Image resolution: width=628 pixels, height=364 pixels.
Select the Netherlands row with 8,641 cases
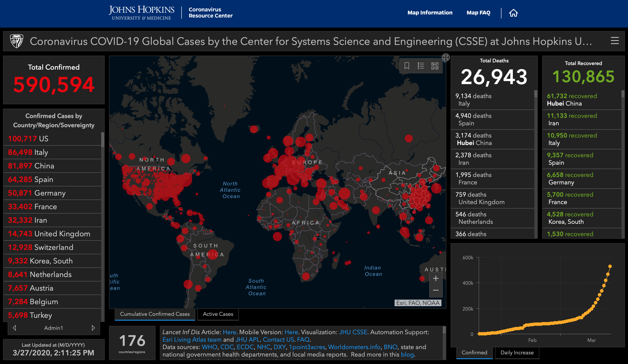coord(52,274)
